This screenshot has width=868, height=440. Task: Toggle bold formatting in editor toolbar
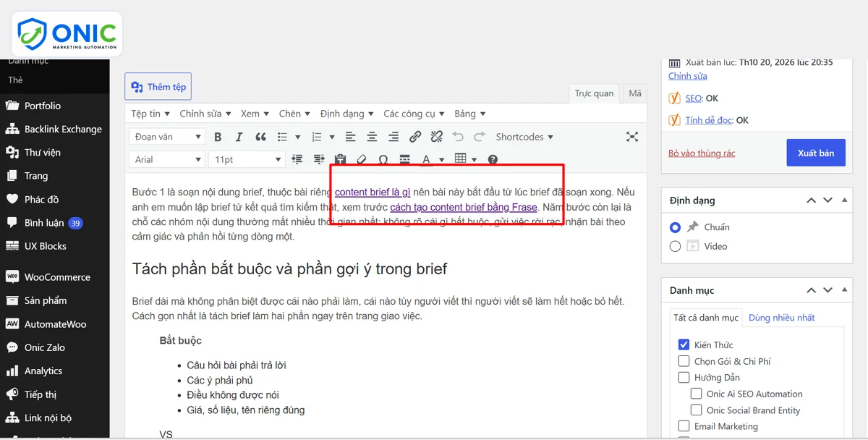coord(218,137)
